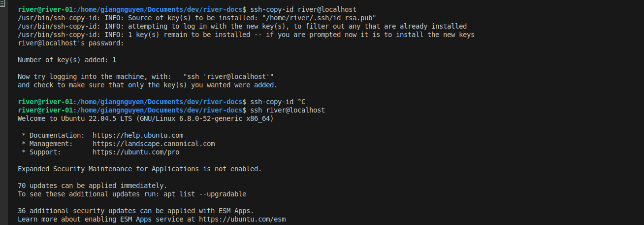Open the https://help.ubuntu.com documentation link

(138, 135)
